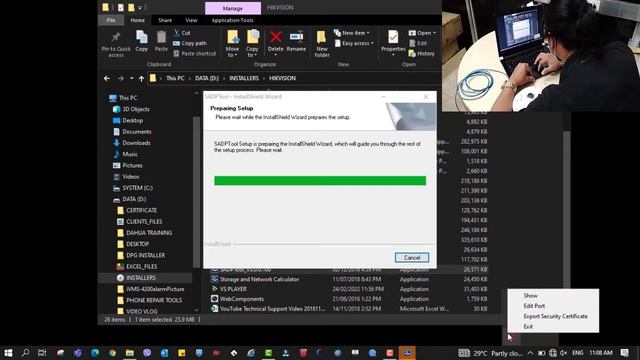The image size is (640, 360).
Task: Click the New folder icon
Action: point(322,37)
